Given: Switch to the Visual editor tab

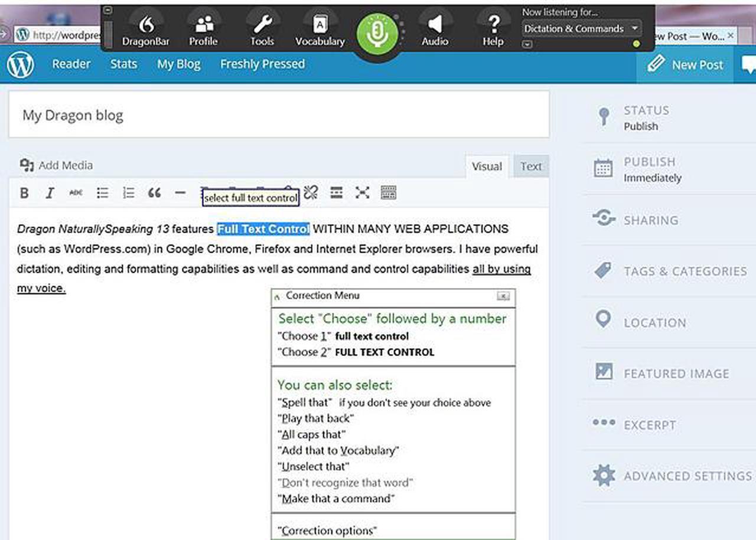Looking at the screenshot, I should click(x=487, y=166).
